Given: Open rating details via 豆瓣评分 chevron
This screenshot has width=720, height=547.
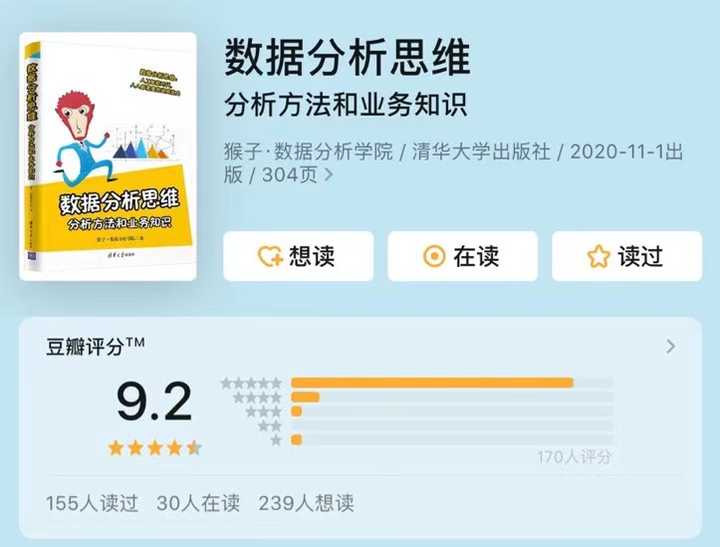Looking at the screenshot, I should [x=671, y=346].
